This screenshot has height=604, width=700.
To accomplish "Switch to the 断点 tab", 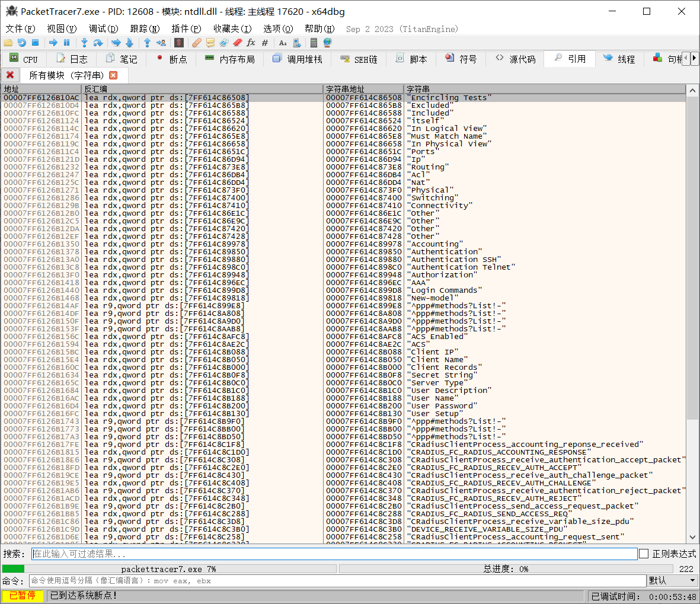I will tap(171, 59).
